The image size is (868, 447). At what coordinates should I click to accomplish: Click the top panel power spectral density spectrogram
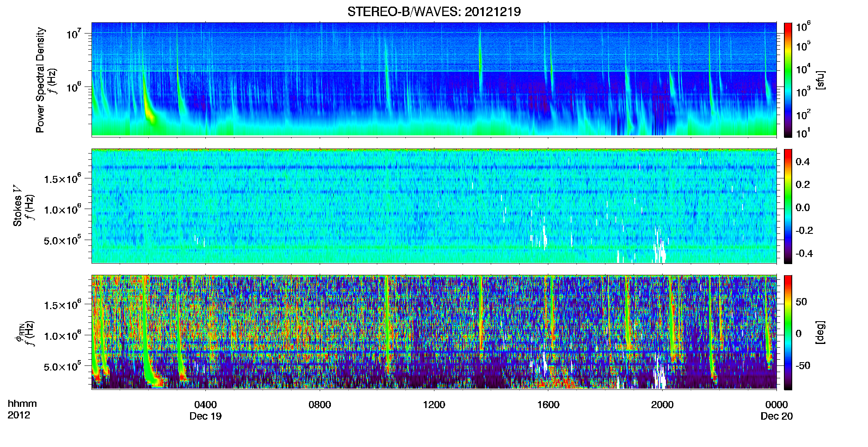(434, 79)
